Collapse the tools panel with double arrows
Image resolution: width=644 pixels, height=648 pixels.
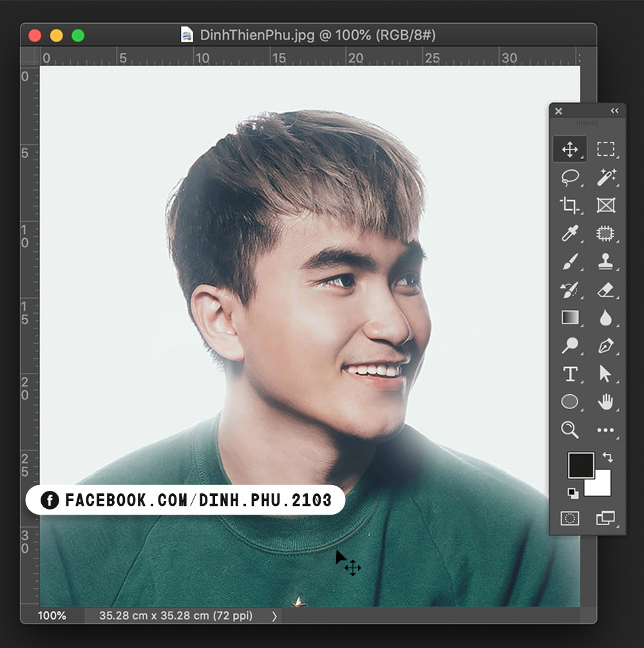(x=614, y=111)
